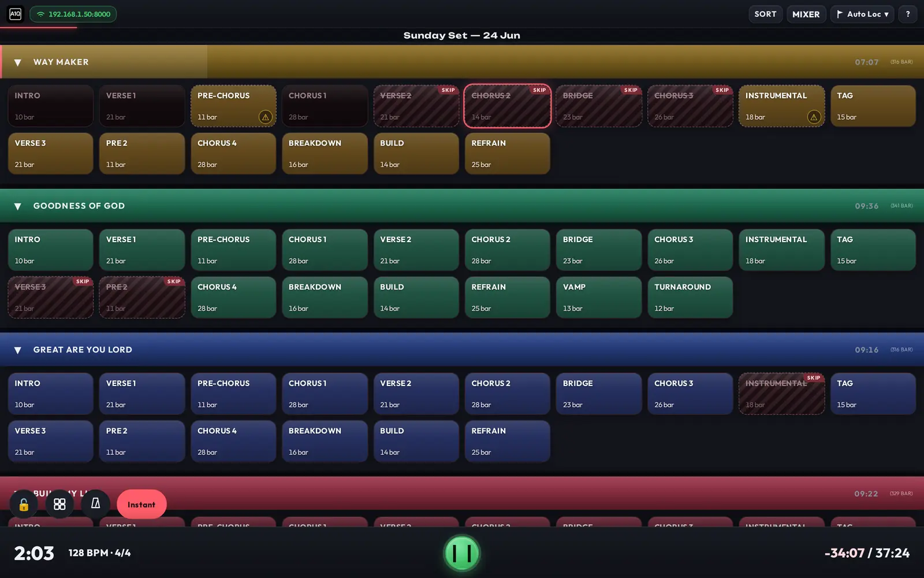
Task: Open the help question mark button
Action: pos(908,14)
